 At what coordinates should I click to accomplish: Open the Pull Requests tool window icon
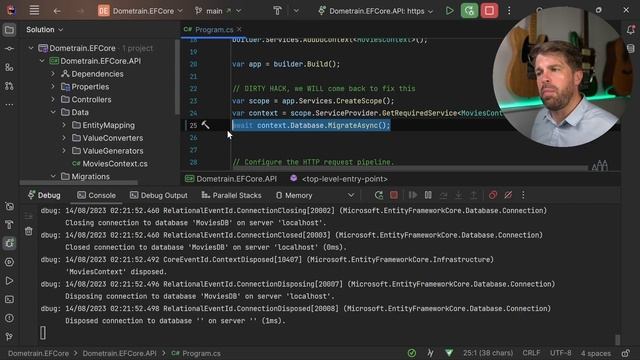tap(9, 86)
